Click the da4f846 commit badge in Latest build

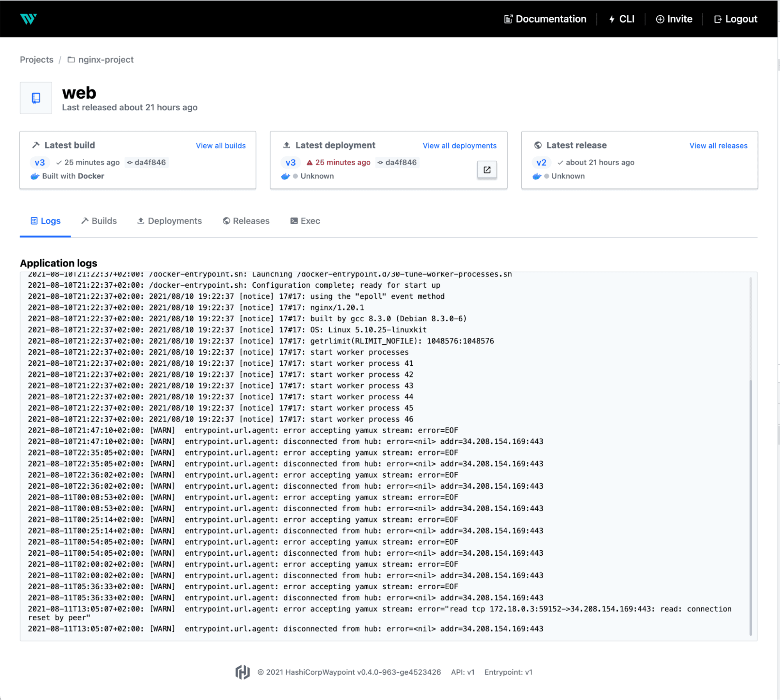point(147,162)
